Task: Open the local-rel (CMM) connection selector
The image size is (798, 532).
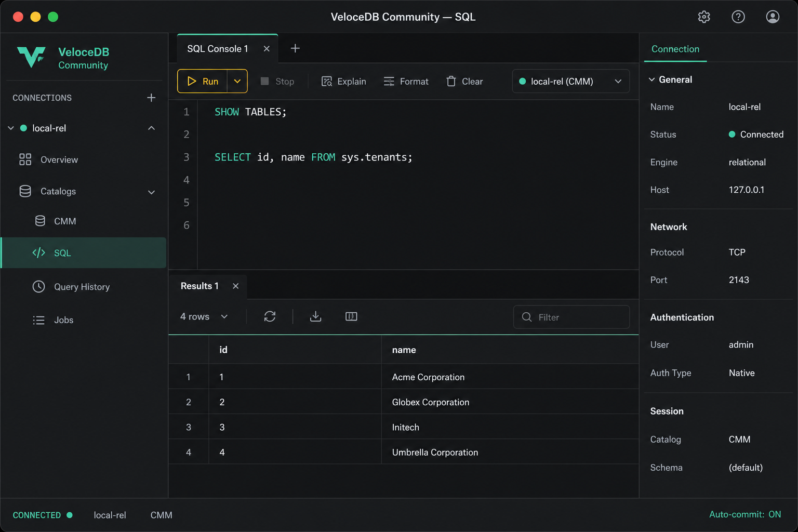Action: (x=570, y=81)
